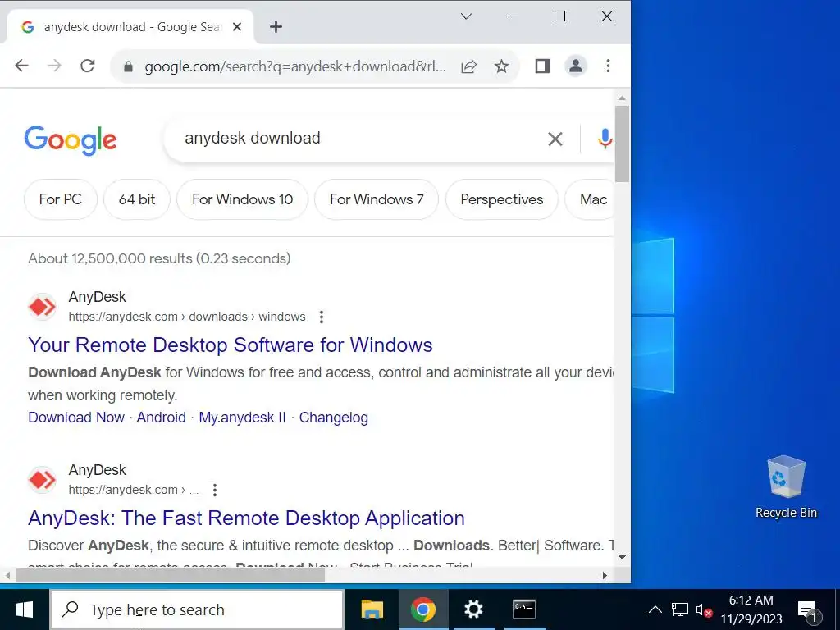
Task: Clear the search query with the X
Action: click(555, 139)
